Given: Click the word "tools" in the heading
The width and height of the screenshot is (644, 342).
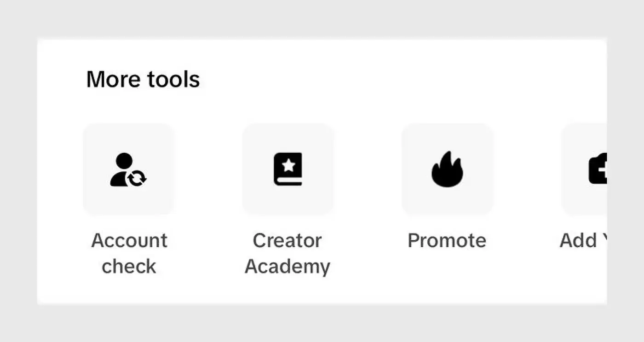Looking at the screenshot, I should point(173,79).
